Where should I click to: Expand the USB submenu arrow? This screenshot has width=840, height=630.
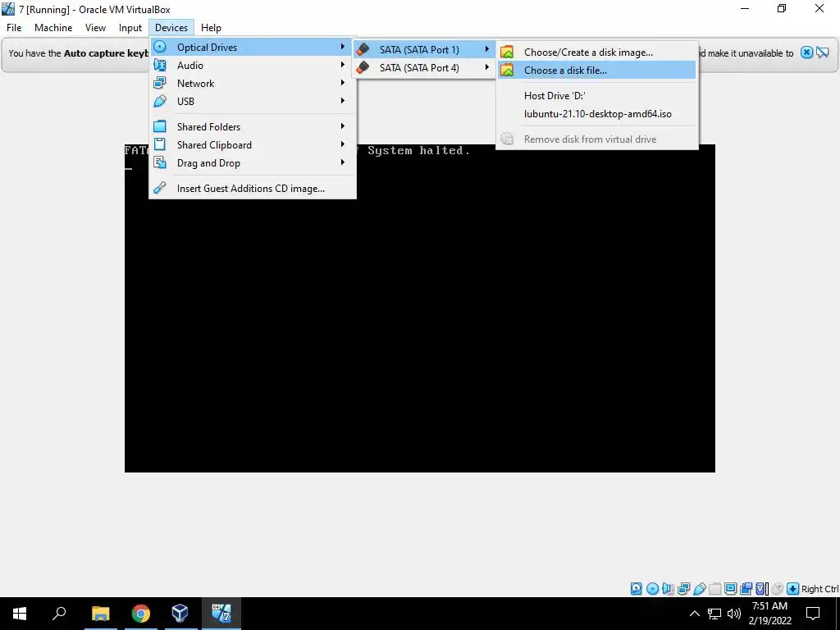click(x=342, y=101)
